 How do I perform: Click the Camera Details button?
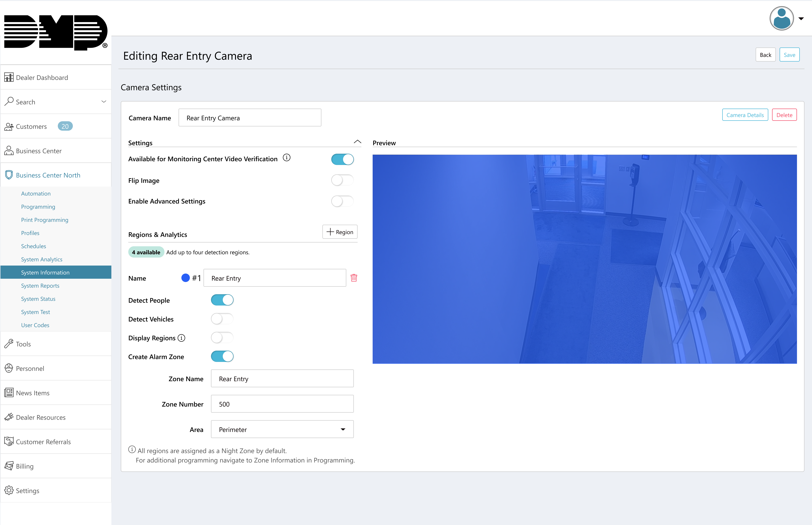click(745, 115)
